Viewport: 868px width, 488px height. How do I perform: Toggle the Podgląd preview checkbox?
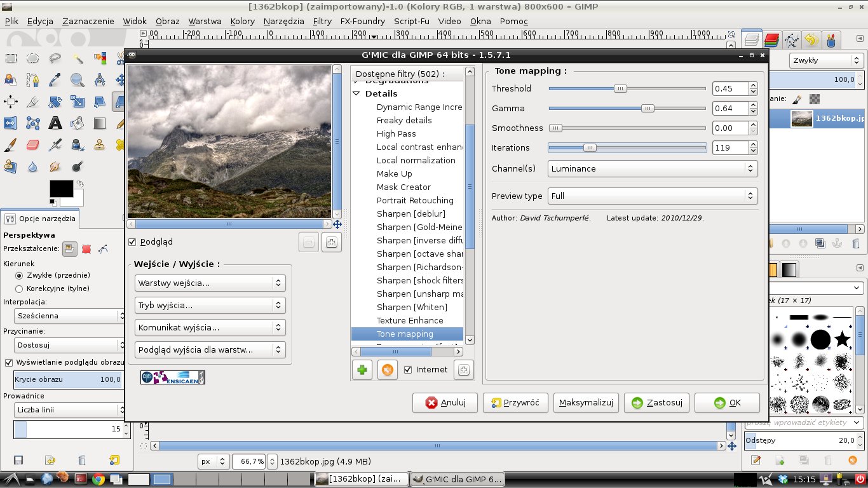pos(133,242)
